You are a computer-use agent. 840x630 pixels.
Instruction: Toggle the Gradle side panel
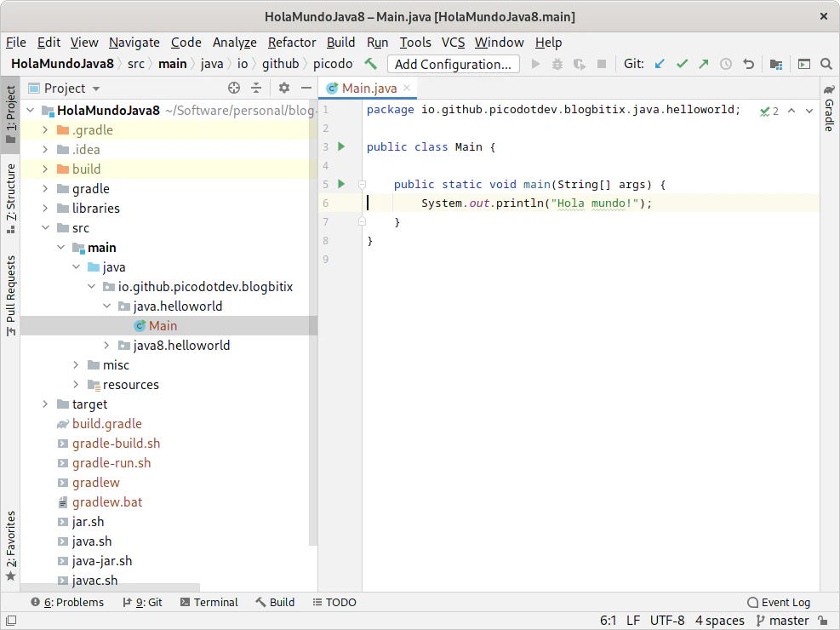pos(828,109)
